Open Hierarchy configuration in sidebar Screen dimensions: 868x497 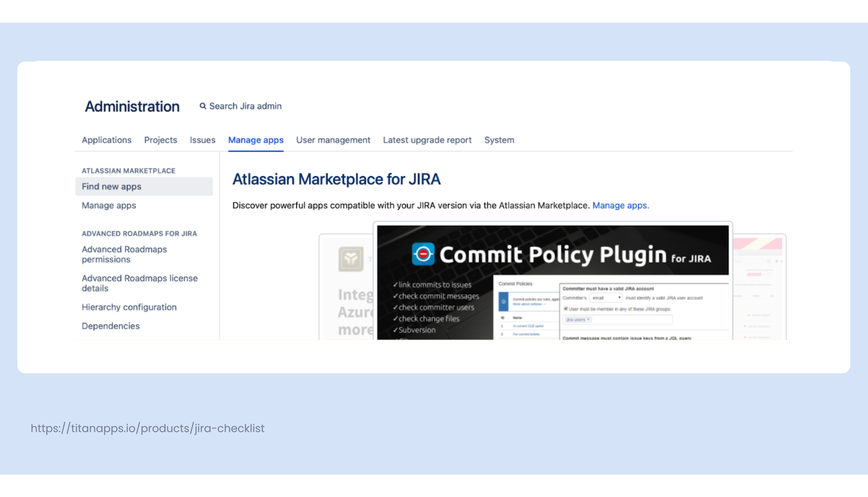(x=129, y=307)
